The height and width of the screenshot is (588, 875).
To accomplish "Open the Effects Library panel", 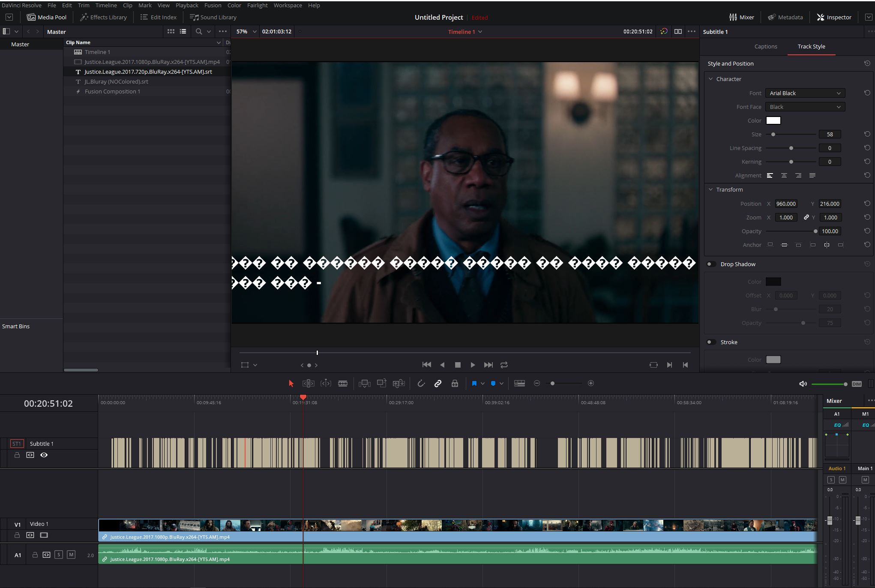I will coord(103,17).
